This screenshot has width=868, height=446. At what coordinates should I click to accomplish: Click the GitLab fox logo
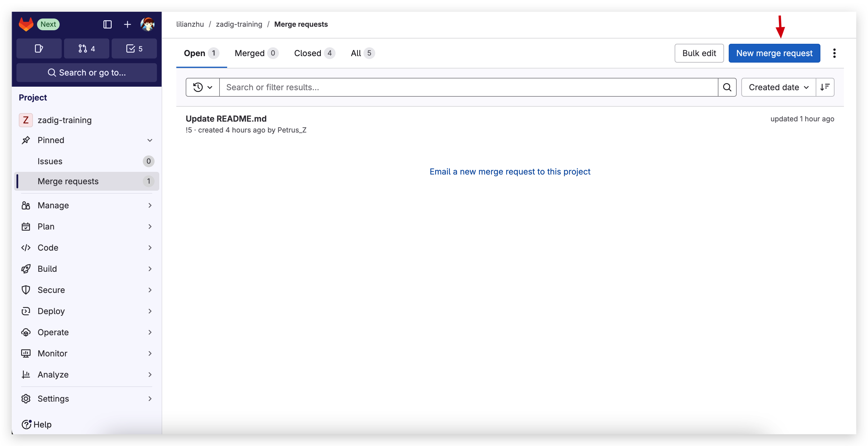[26, 24]
